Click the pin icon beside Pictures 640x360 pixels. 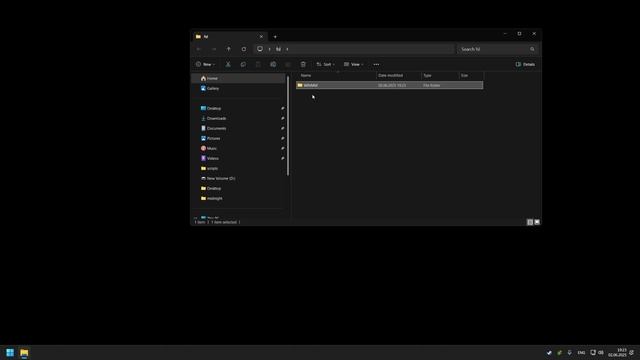[282, 138]
